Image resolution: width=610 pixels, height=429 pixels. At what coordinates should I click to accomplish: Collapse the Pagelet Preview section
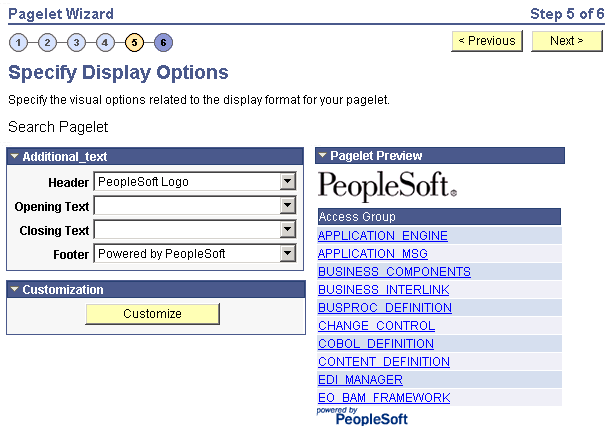pyautogui.click(x=323, y=155)
